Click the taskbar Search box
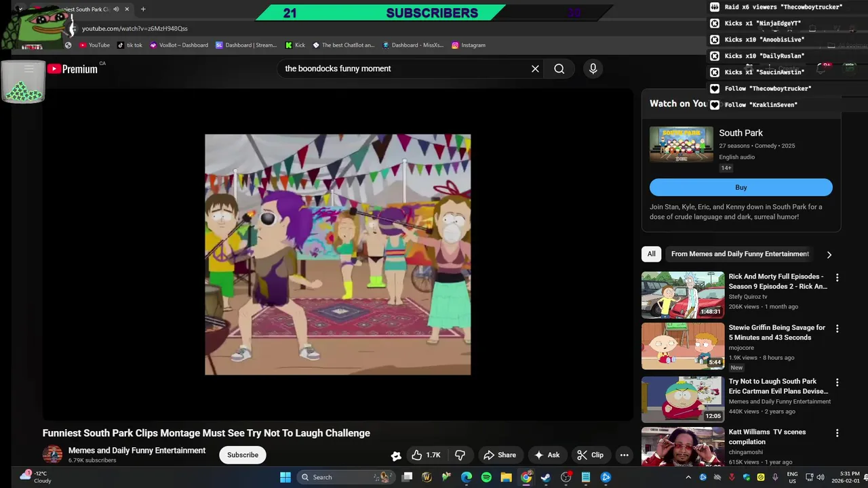The height and width of the screenshot is (488, 868). tap(346, 477)
